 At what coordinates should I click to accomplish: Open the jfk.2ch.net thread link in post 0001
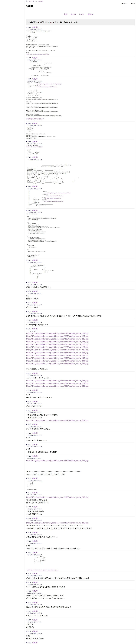[x=38, y=54]
